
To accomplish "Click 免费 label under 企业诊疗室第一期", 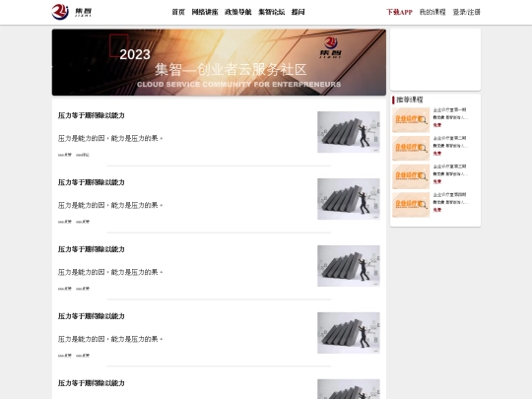I will point(437,125).
